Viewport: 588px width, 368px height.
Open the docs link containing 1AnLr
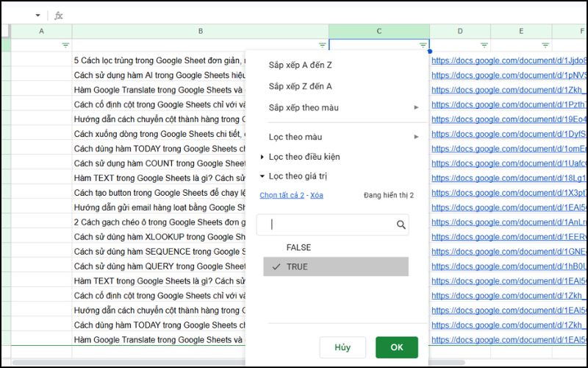(x=509, y=222)
